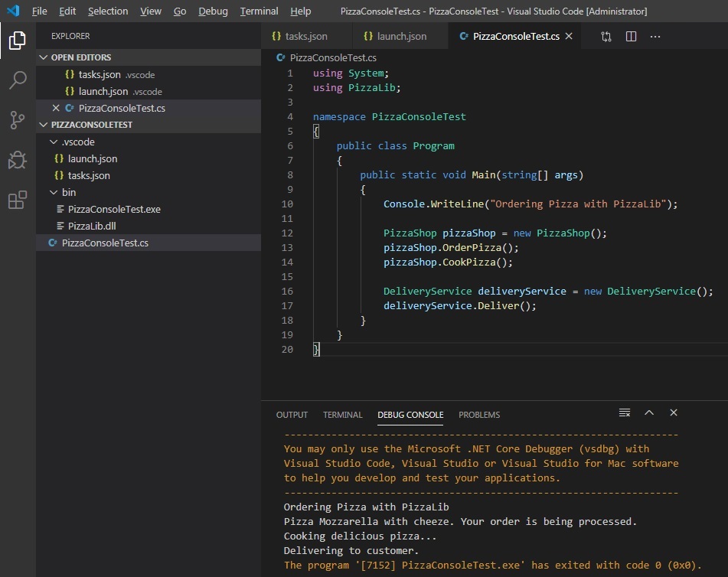Click 'Delivering to customer.' console output line
728x577 pixels.
351,550
